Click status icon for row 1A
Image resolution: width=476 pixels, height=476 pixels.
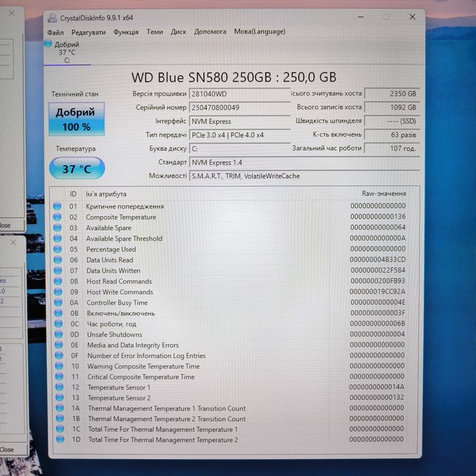60,408
